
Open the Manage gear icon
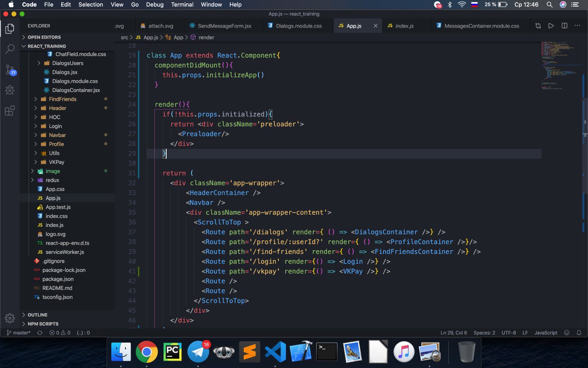coord(10,318)
